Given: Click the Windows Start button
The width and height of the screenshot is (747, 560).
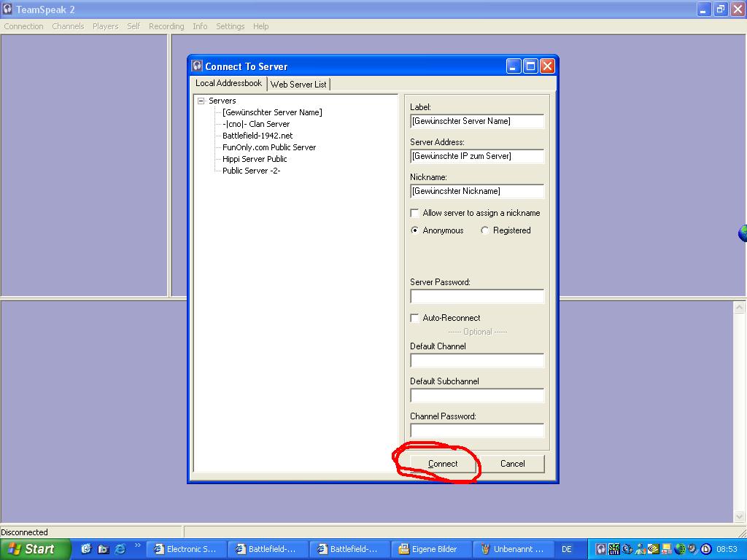Looking at the screenshot, I should [x=35, y=549].
